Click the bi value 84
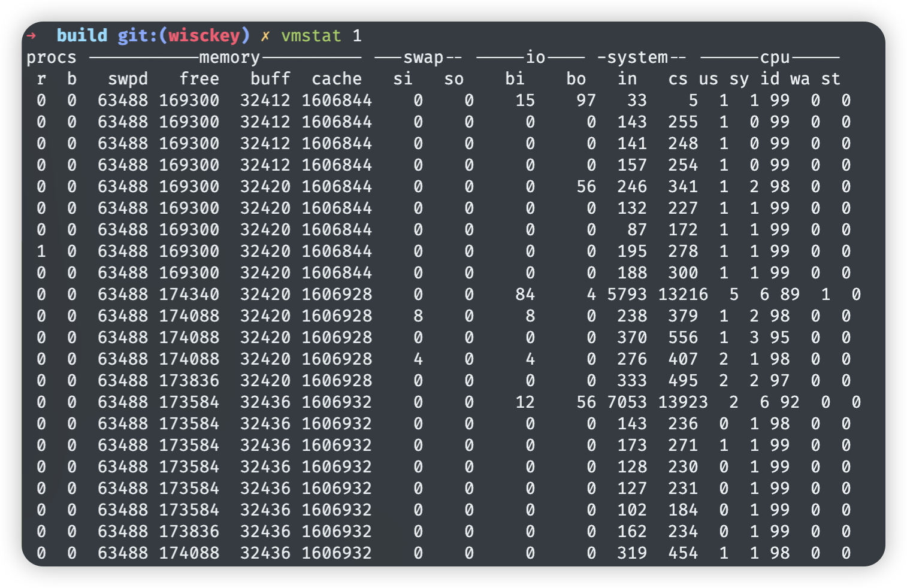907x588 pixels. [525, 295]
